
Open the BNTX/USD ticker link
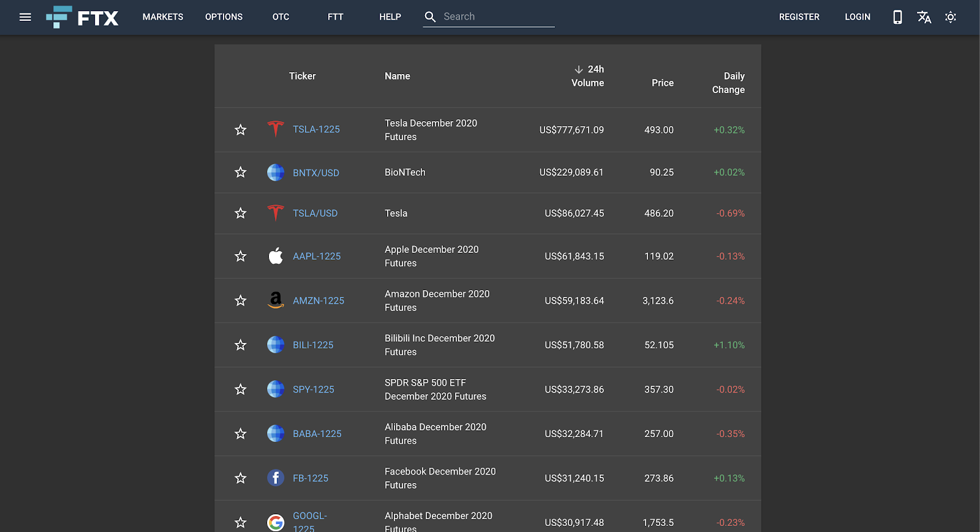[x=316, y=173]
